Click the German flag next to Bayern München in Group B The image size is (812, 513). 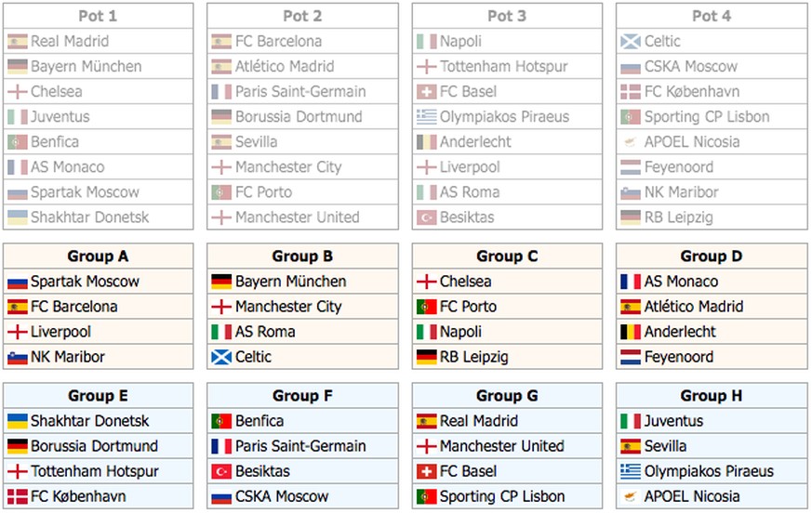point(221,282)
